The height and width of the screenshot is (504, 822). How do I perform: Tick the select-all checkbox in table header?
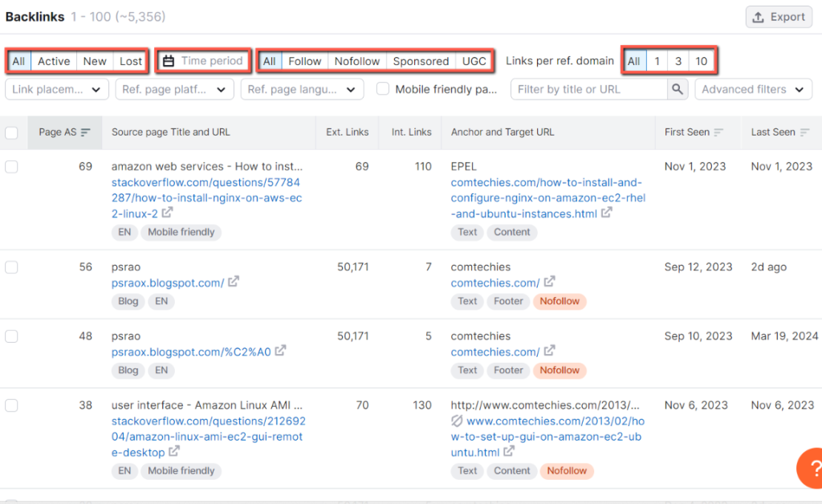tap(11, 132)
